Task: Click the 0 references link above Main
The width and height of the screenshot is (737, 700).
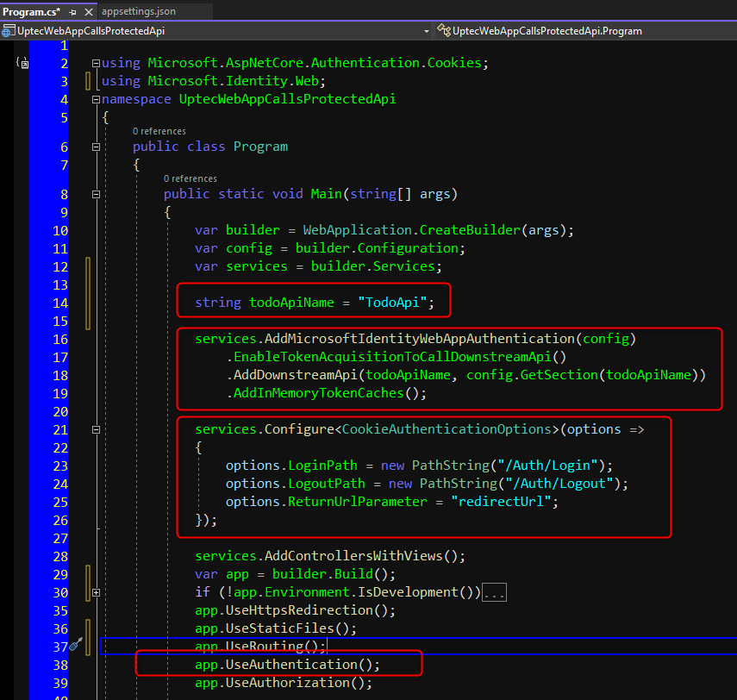Action: point(190,178)
